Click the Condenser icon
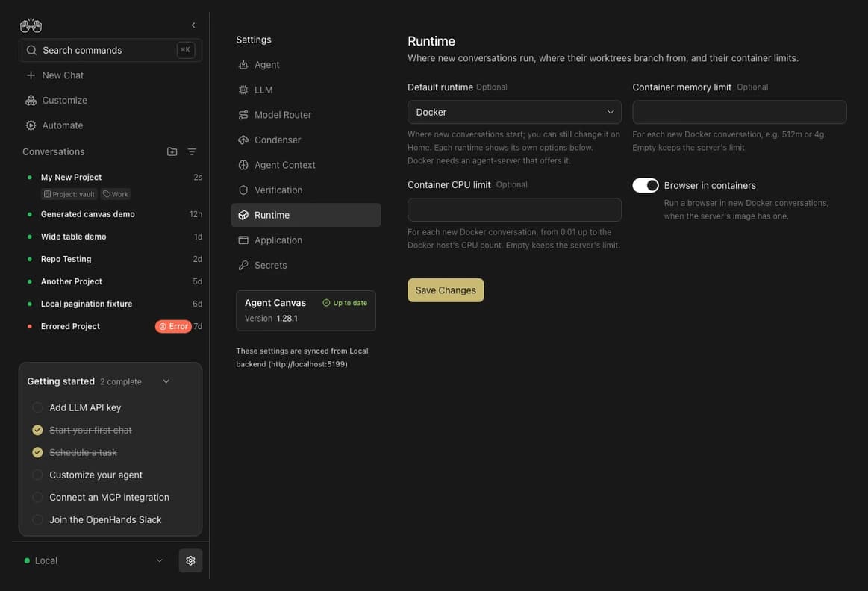868x591 pixels. [x=243, y=140]
